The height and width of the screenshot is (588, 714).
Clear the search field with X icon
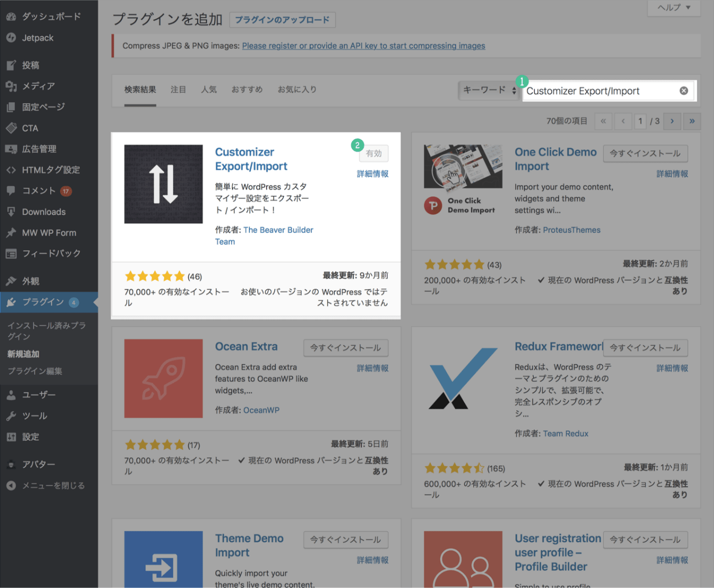coord(684,91)
